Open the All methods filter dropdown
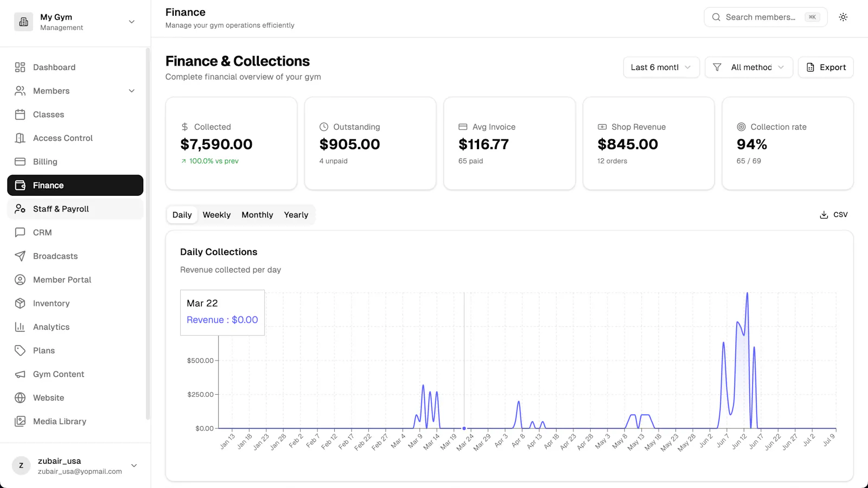The height and width of the screenshot is (488, 868). (749, 67)
